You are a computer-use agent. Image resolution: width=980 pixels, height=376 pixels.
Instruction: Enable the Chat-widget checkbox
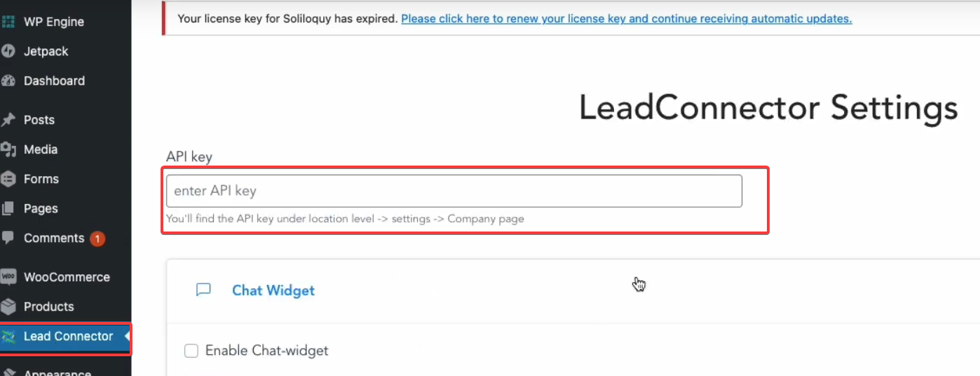click(x=191, y=351)
